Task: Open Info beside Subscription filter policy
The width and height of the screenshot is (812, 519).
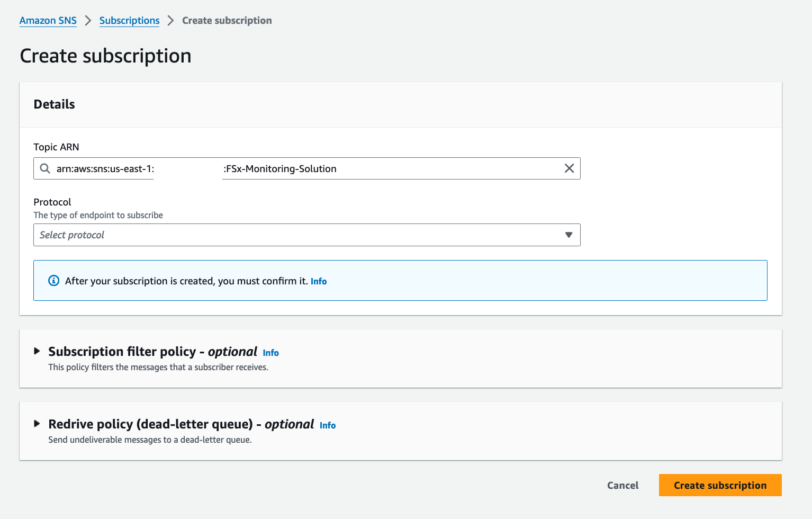Action: pyautogui.click(x=270, y=352)
